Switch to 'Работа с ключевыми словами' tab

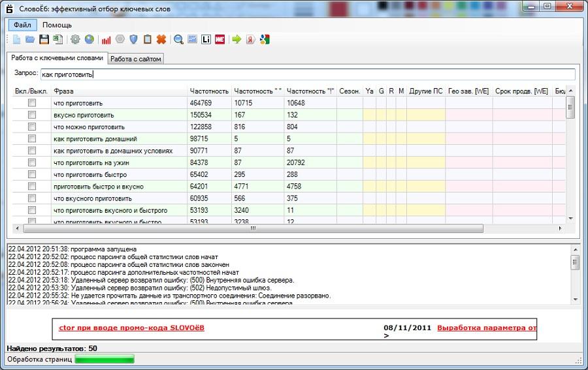(x=57, y=58)
